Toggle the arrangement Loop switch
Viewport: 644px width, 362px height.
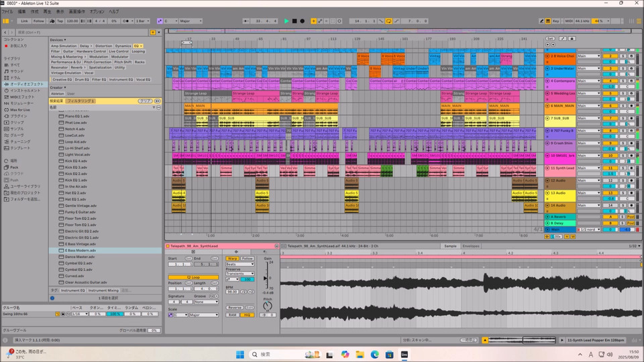[388, 21]
